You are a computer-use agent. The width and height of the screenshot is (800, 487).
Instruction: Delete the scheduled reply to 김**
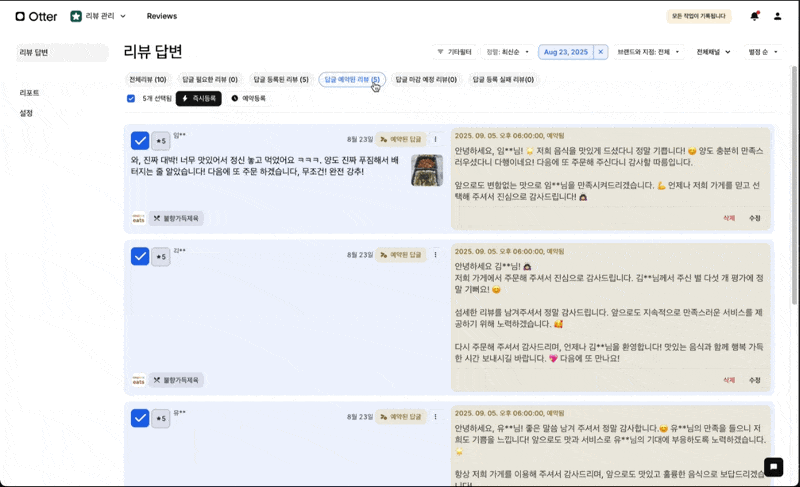coord(729,380)
